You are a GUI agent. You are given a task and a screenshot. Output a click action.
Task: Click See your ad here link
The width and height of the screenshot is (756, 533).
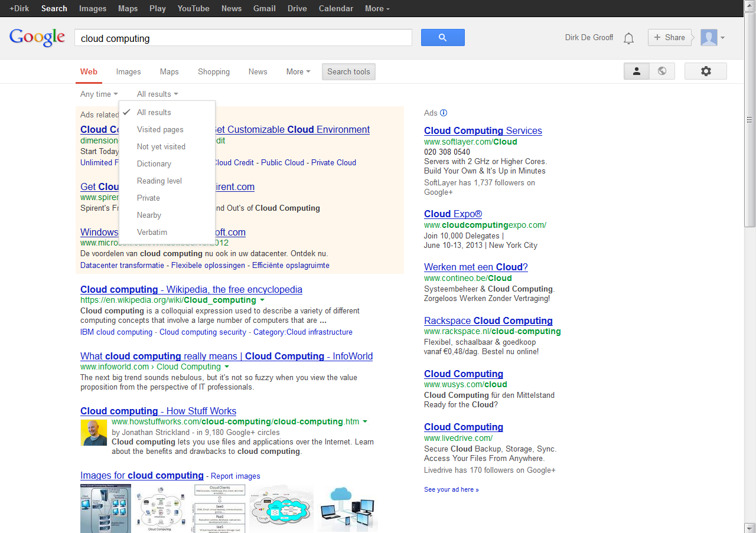451,489
